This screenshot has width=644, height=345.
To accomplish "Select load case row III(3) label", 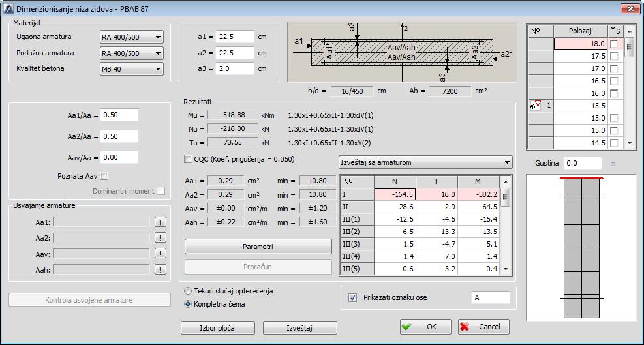I will pyautogui.click(x=358, y=244).
